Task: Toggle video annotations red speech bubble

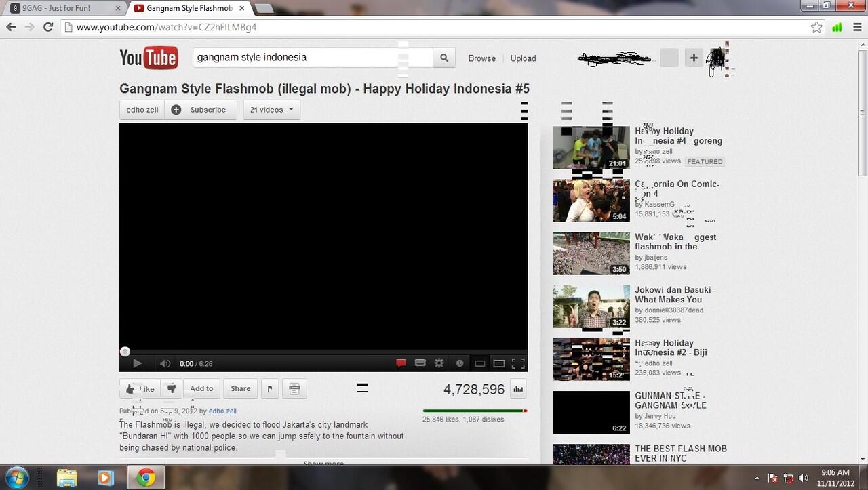Action: coord(401,363)
